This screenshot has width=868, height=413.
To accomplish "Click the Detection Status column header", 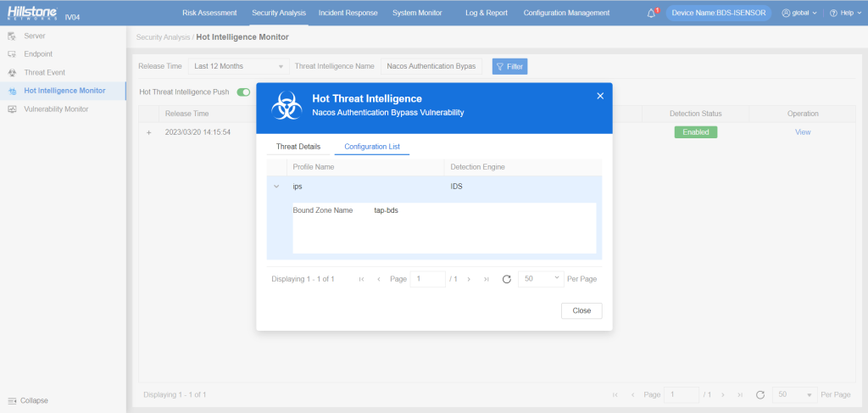I will tap(696, 114).
